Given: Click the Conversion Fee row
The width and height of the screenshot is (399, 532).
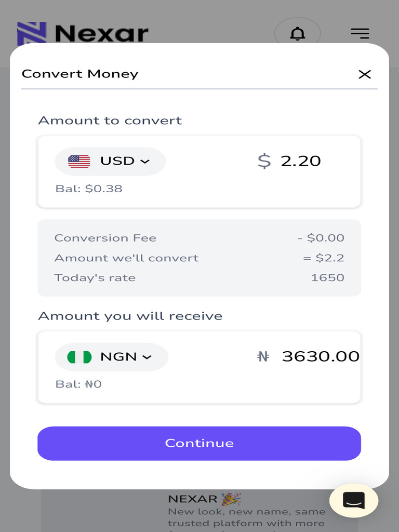Looking at the screenshot, I should (199, 238).
